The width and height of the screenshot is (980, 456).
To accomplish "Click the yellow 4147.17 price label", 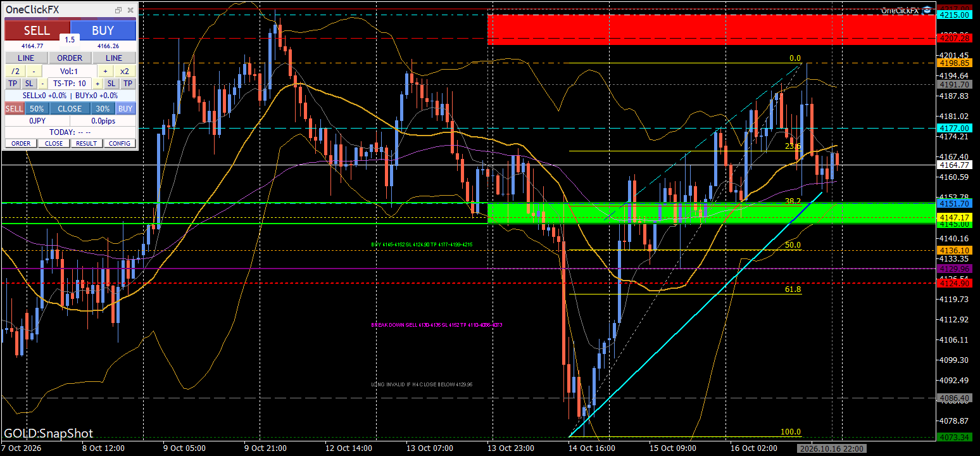I will tap(955, 217).
